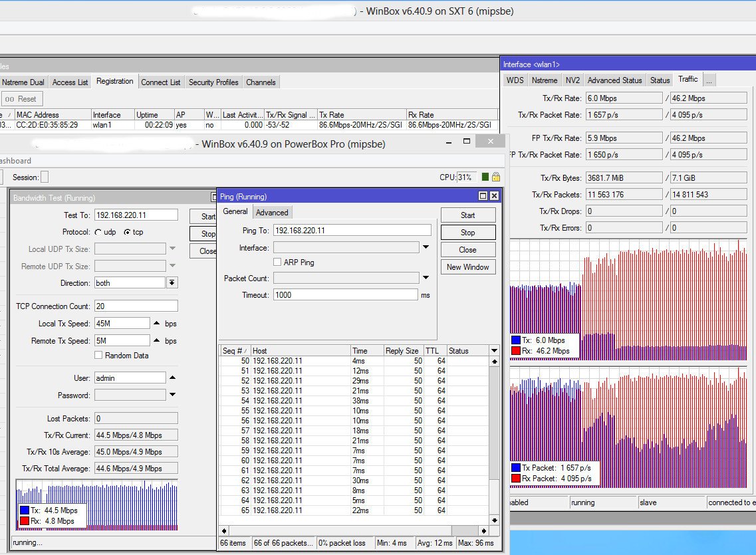Select ping row with Seq 62
Image resolution: width=756 pixels, height=555 pixels.
[x=354, y=481]
